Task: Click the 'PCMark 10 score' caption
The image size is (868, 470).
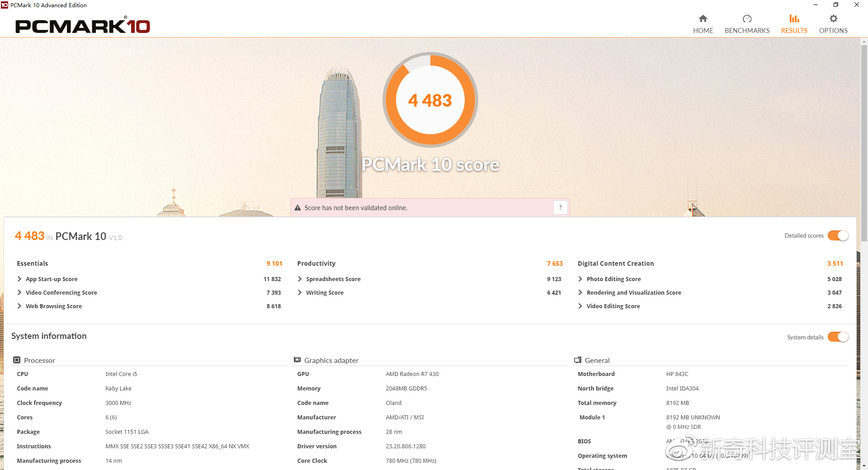Action: 430,164
